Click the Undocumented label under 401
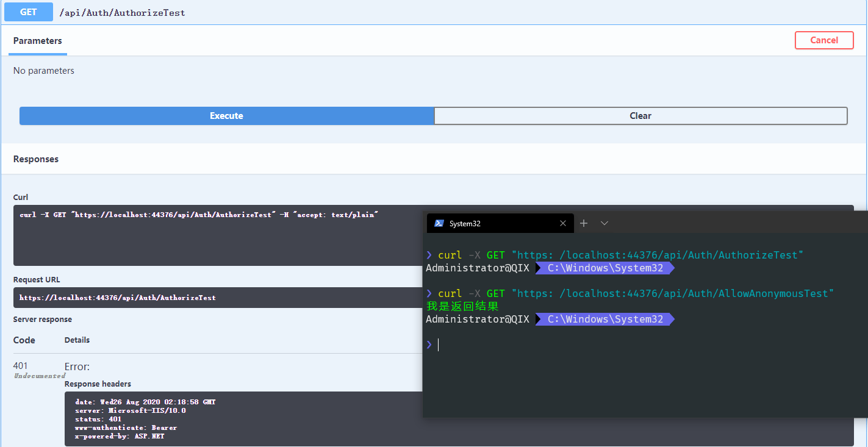This screenshot has width=868, height=447. [x=39, y=376]
